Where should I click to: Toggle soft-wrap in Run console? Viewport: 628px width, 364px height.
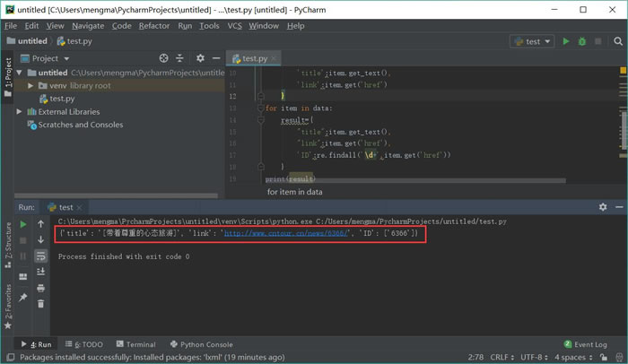pos(40,256)
